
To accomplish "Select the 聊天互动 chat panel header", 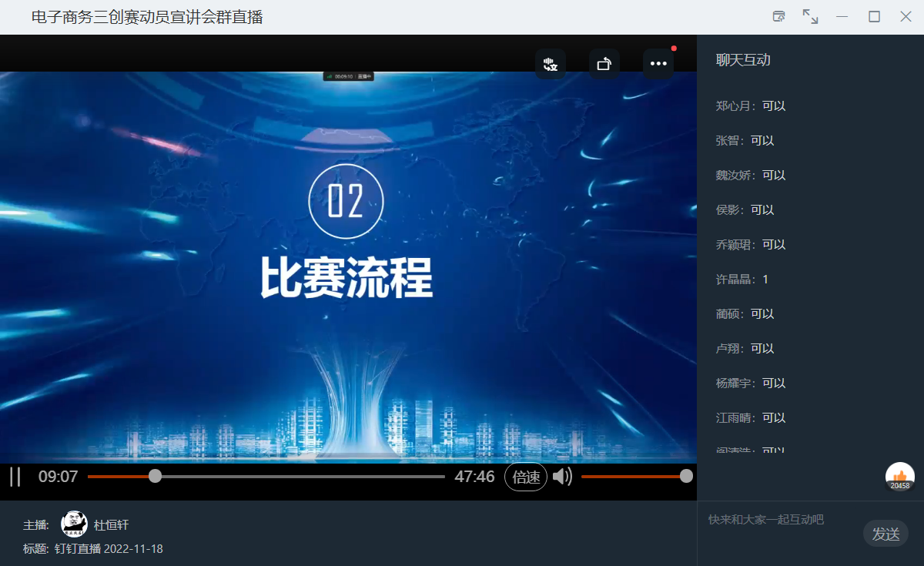I will point(743,60).
